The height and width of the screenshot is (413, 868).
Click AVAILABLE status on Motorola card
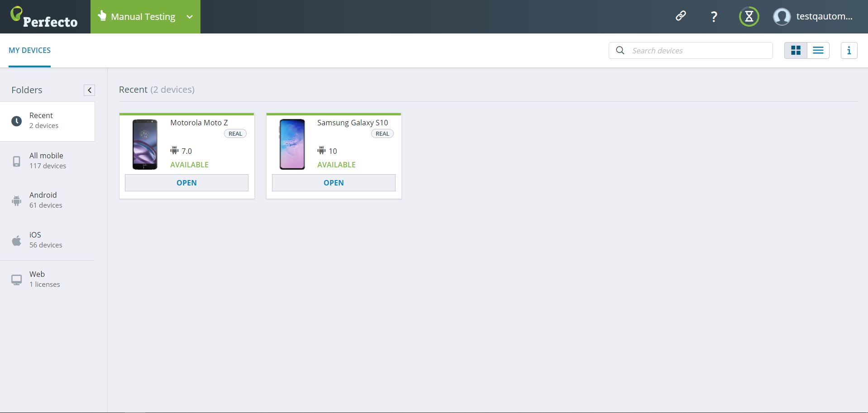pyautogui.click(x=189, y=165)
